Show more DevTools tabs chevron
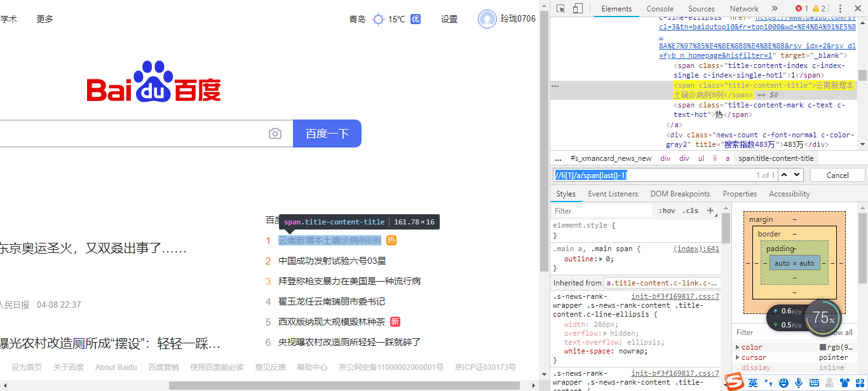Image resolution: width=868 pixels, height=391 pixels. [x=775, y=8]
